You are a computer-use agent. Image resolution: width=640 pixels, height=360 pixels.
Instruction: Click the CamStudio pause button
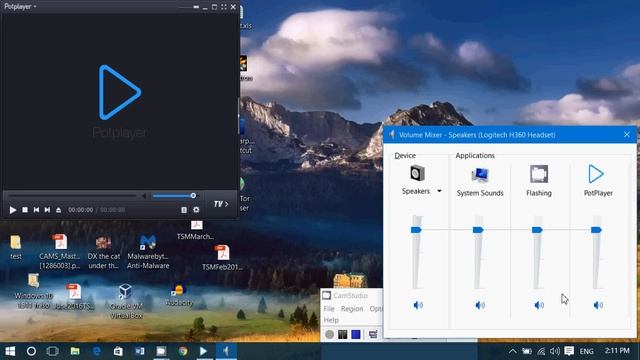(342, 334)
